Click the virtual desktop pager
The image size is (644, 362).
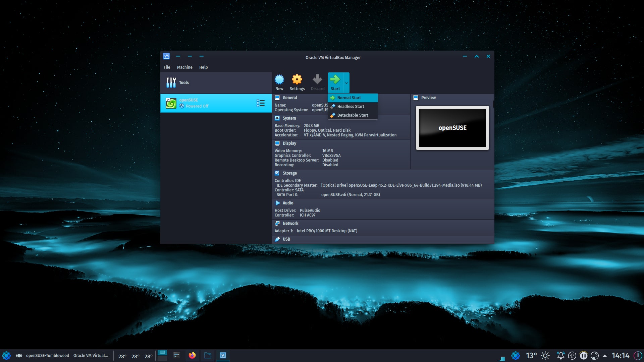(162, 356)
